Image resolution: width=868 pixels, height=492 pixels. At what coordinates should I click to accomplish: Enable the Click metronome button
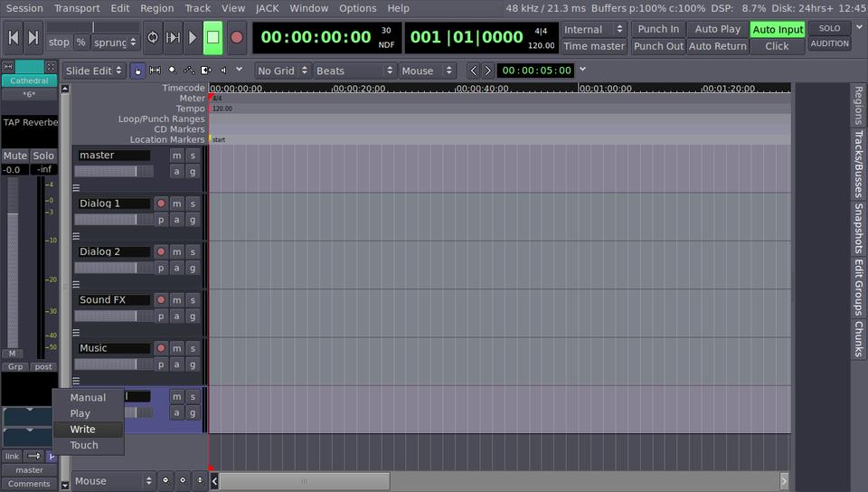click(x=777, y=46)
